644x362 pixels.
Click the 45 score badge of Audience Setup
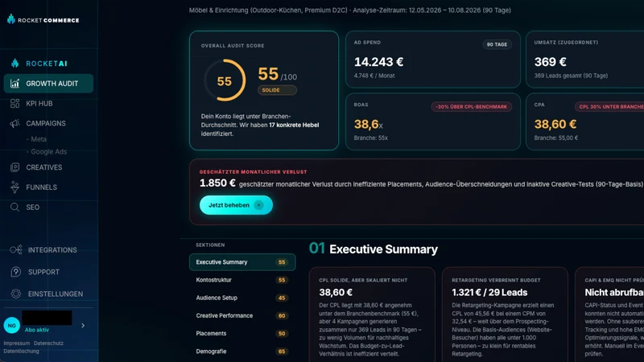pyautogui.click(x=281, y=298)
